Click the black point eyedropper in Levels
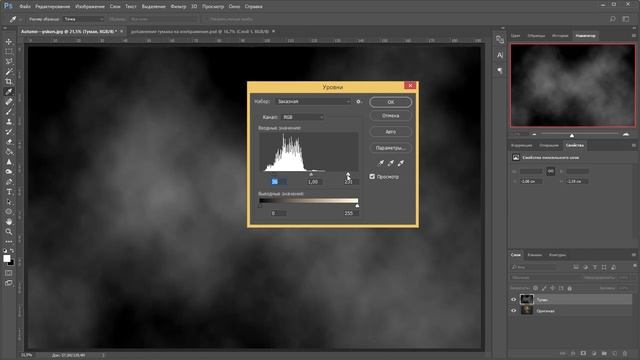The image size is (640, 360). (381, 163)
